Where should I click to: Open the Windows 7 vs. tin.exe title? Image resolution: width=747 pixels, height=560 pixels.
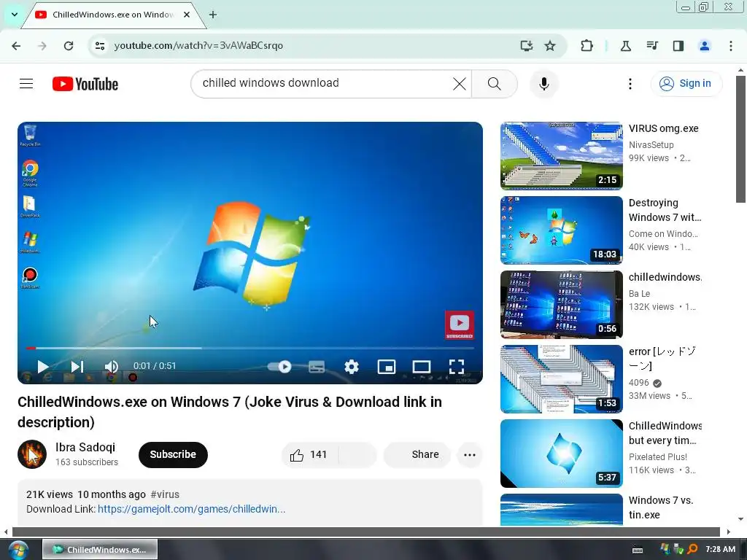(661, 507)
